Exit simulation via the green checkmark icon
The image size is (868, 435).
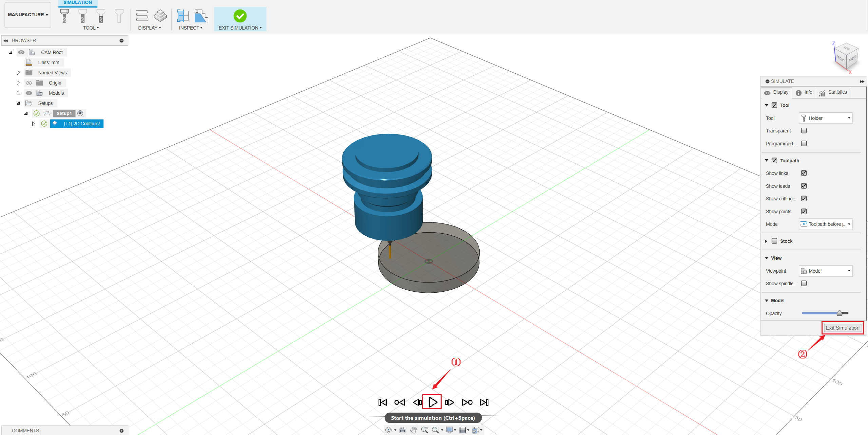240,15
